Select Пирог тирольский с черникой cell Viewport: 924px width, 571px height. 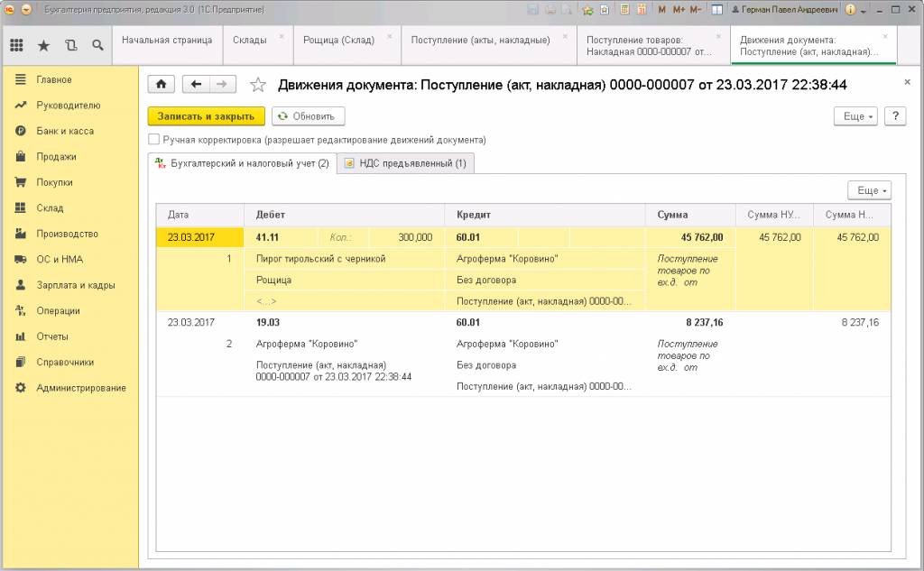(344, 259)
